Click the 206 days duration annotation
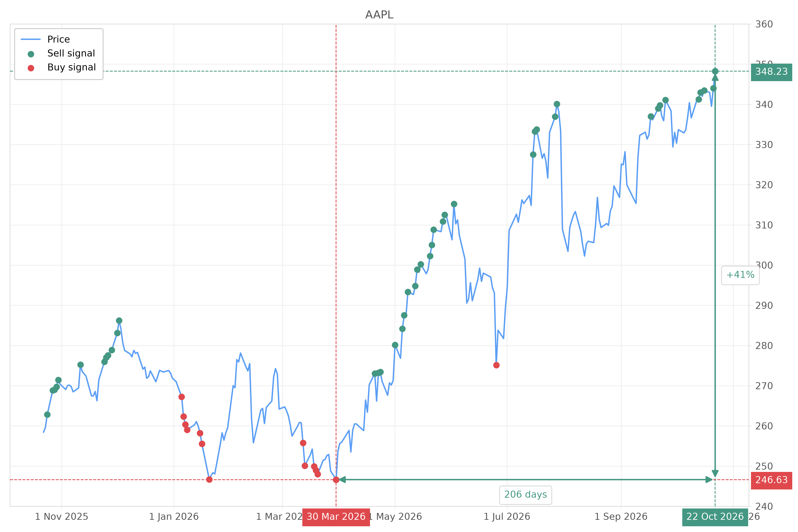 click(526, 495)
